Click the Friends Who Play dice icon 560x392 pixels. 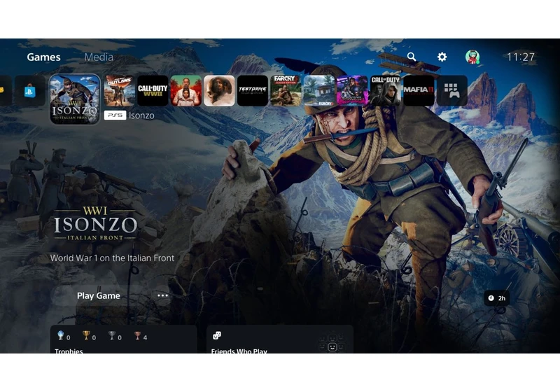pyautogui.click(x=217, y=335)
